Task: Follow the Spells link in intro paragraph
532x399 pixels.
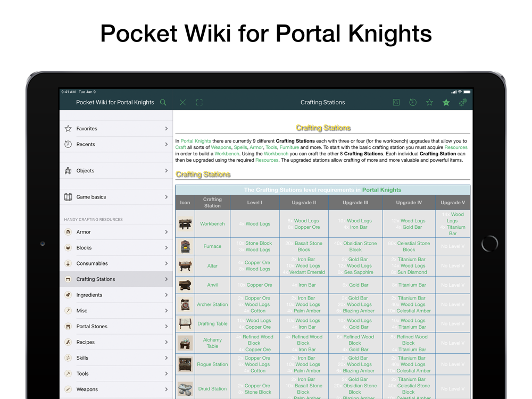Action: click(240, 147)
